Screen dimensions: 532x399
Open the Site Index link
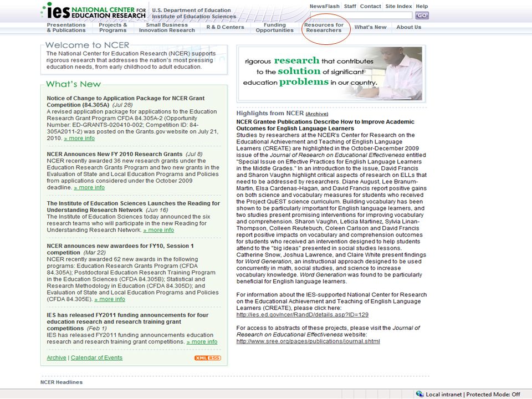click(398, 6)
